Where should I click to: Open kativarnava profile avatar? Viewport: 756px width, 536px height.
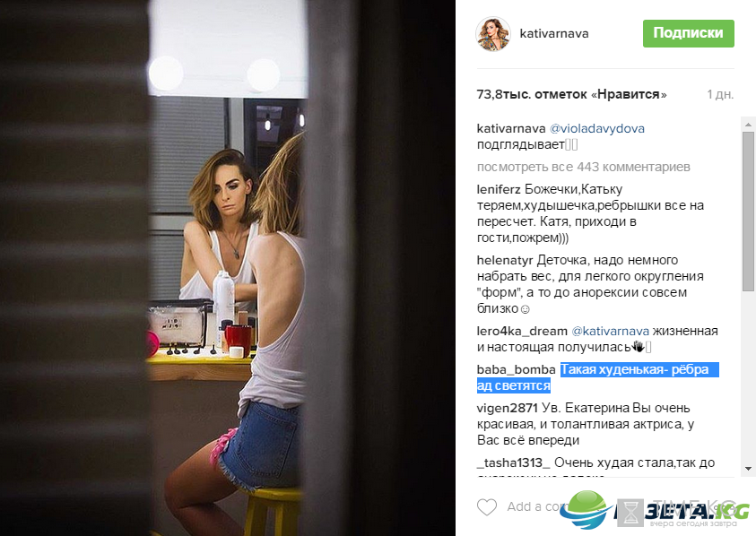pyautogui.click(x=492, y=34)
